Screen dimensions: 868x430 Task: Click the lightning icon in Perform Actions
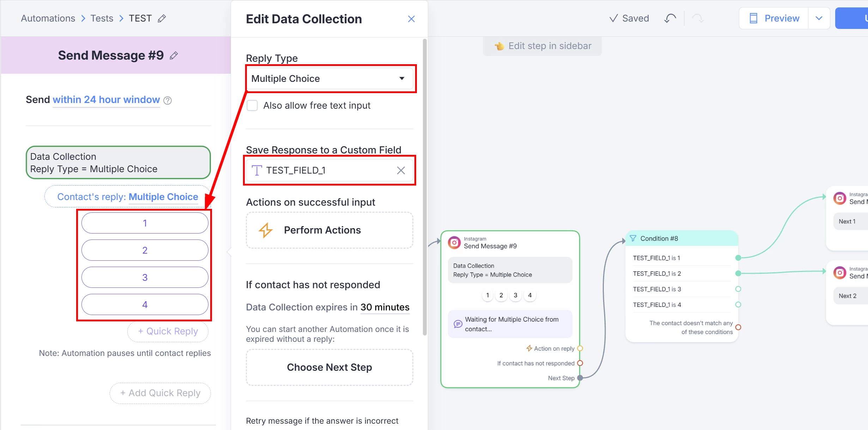[x=266, y=230]
